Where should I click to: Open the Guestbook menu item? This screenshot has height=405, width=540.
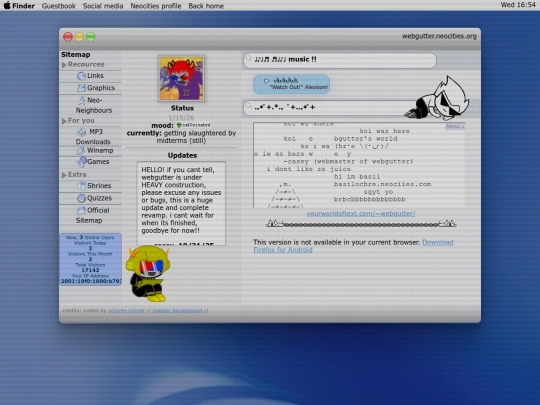pos(59,6)
